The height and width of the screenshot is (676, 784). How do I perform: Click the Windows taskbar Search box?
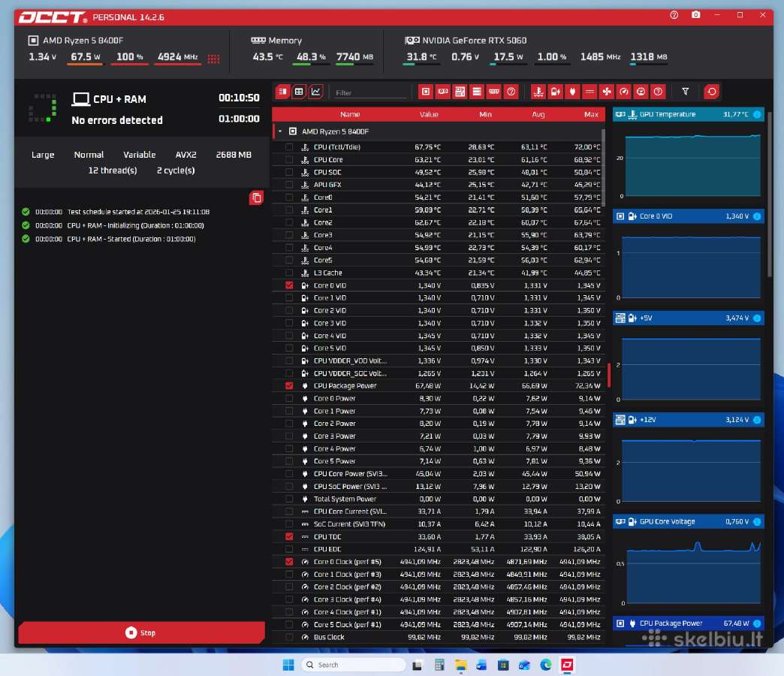point(353,665)
